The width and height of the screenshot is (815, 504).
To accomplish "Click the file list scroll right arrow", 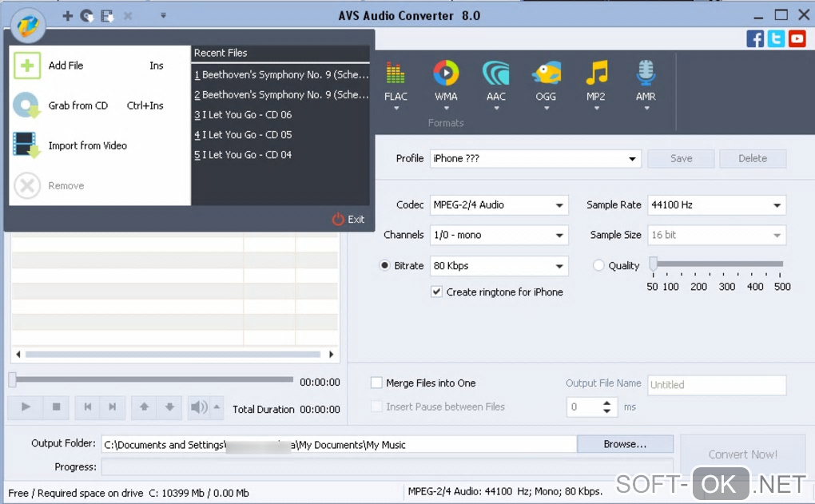I will [331, 355].
